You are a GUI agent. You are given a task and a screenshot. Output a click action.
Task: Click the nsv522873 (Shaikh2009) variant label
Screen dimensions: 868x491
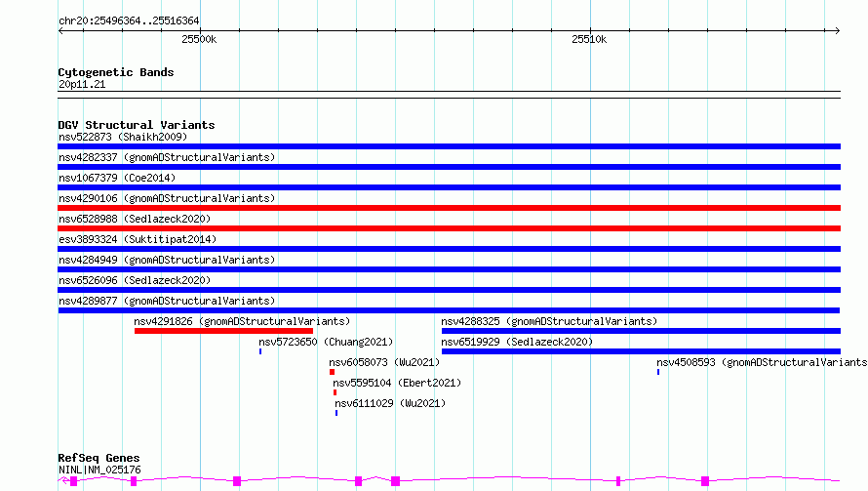[x=123, y=137]
